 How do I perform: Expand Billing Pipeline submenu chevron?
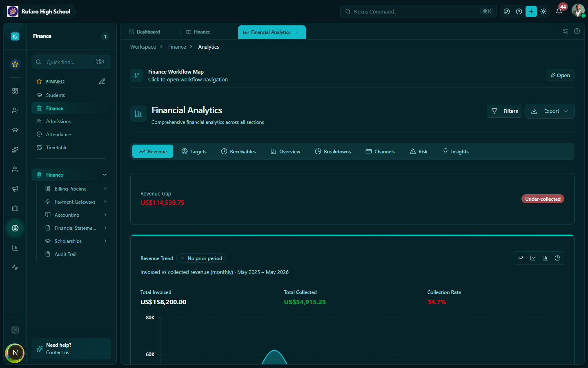(x=105, y=188)
